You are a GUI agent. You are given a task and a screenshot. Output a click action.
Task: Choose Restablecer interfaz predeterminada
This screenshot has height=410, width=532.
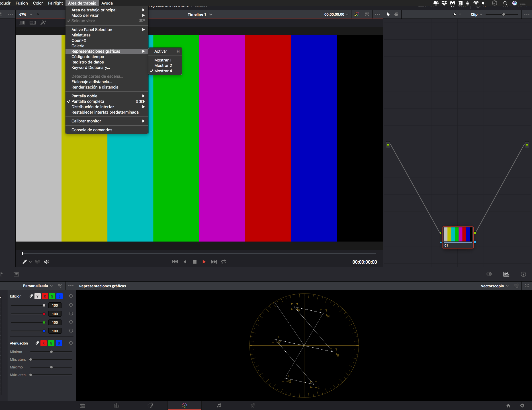tap(107, 112)
